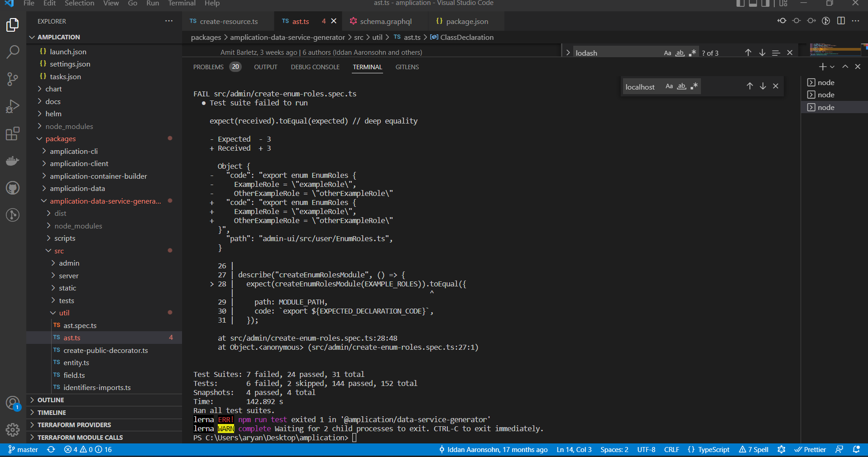Split the editor using the split icon
The image size is (868, 457).
tap(841, 21)
